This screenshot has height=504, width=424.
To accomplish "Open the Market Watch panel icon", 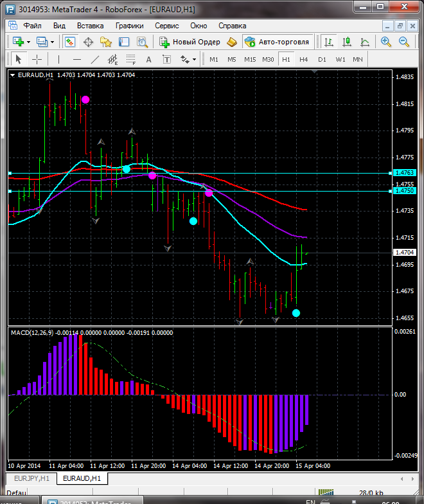I will 70,42.
